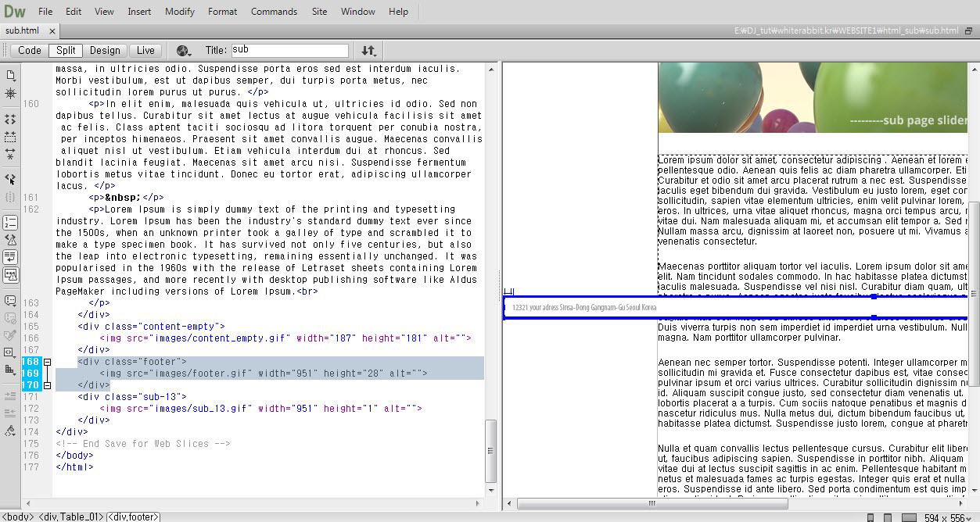Viewport: 980px width, 522px height.
Task: Toggle word wrap in coding toolbar
Action: coord(10,257)
